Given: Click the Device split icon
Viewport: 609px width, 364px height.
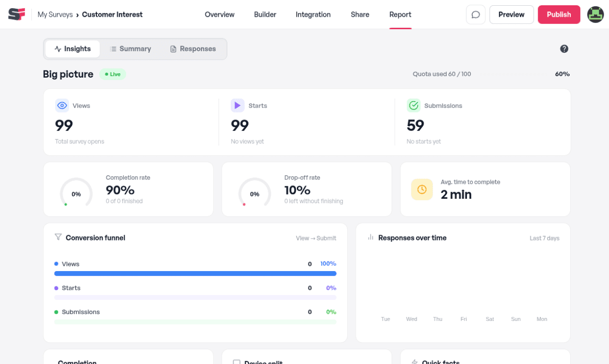Looking at the screenshot, I should [236, 363].
